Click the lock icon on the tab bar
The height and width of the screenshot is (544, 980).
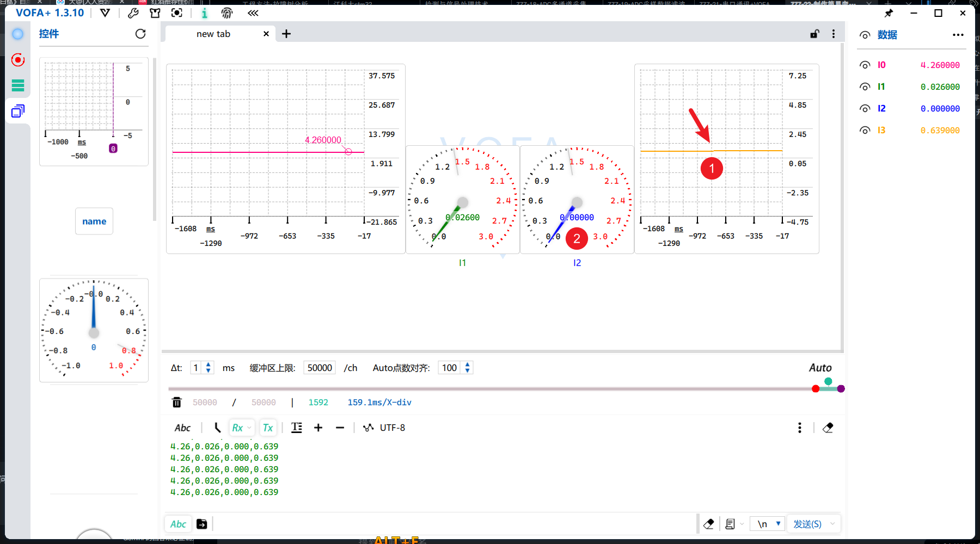click(x=814, y=34)
